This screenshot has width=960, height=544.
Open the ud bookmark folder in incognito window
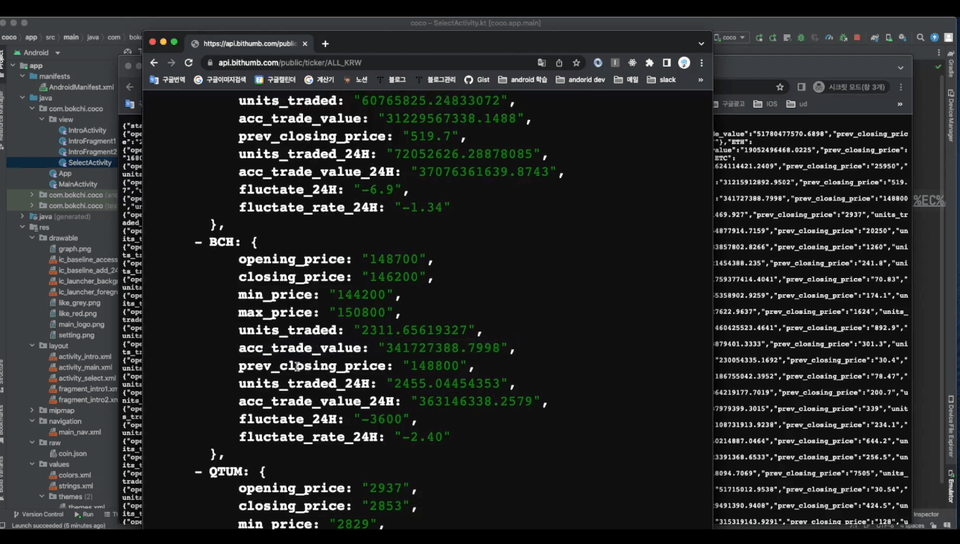(x=797, y=104)
